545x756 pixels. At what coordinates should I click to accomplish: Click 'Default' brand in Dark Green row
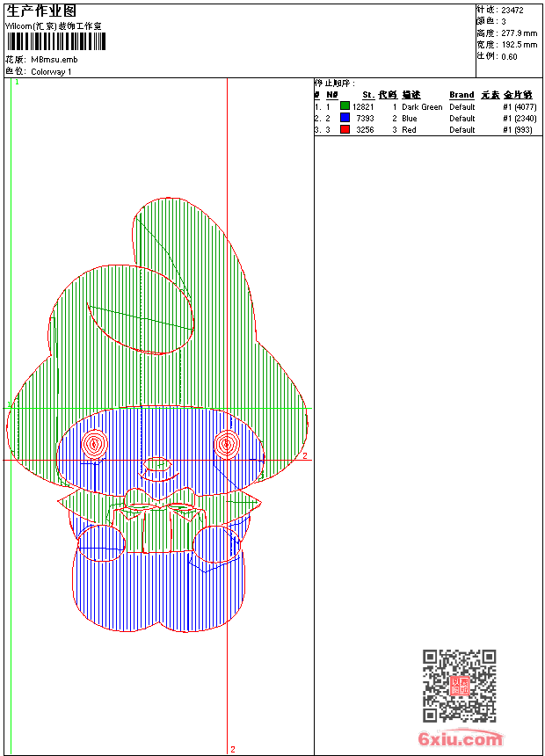[x=462, y=107]
